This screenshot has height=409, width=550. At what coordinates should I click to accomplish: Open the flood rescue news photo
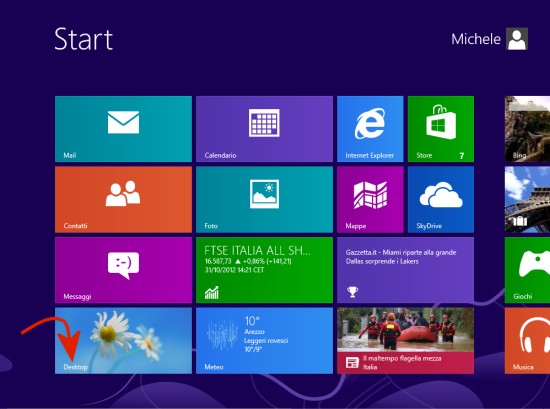(x=405, y=330)
